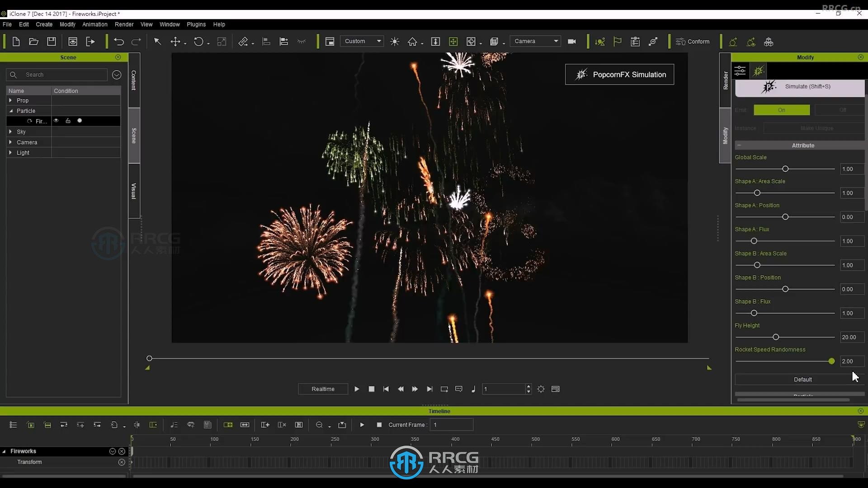
Task: Toggle the Fireworks transform track
Action: 122,462
